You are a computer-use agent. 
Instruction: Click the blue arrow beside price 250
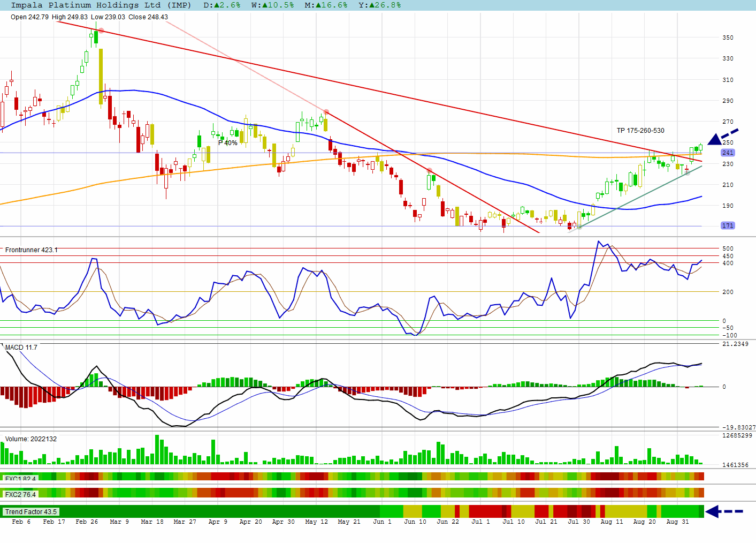(722, 137)
